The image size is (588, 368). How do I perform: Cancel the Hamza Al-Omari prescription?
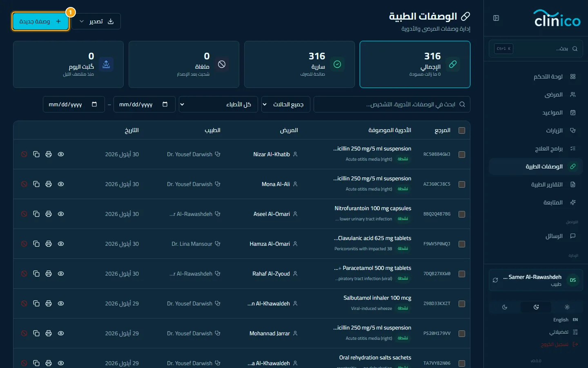(x=24, y=244)
